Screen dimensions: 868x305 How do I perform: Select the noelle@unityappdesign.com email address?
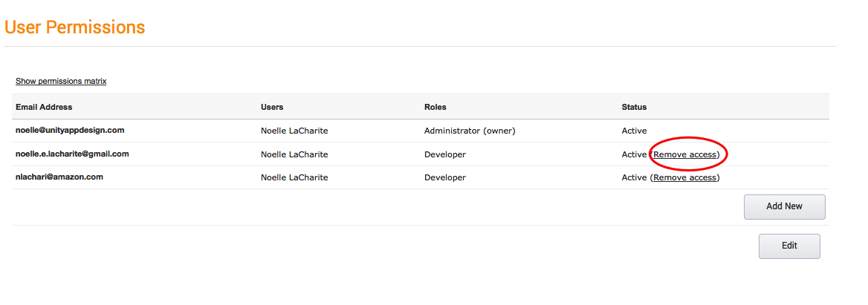(70, 130)
